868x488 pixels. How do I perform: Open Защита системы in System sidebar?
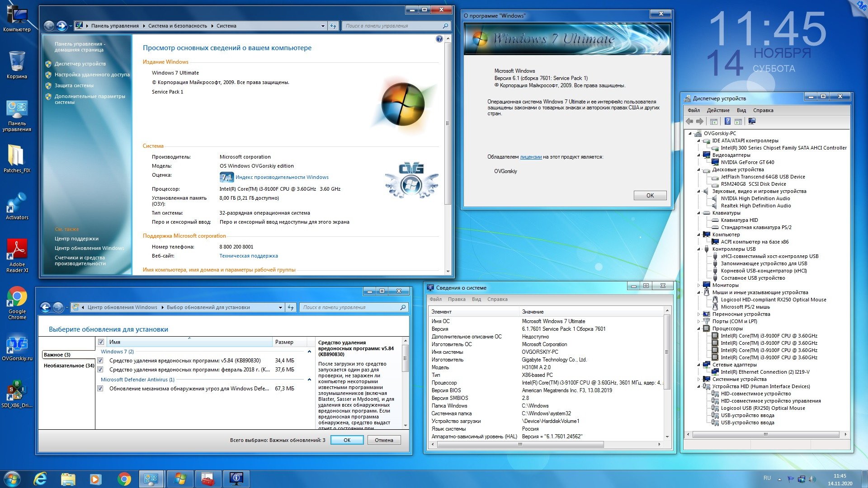[x=74, y=85]
